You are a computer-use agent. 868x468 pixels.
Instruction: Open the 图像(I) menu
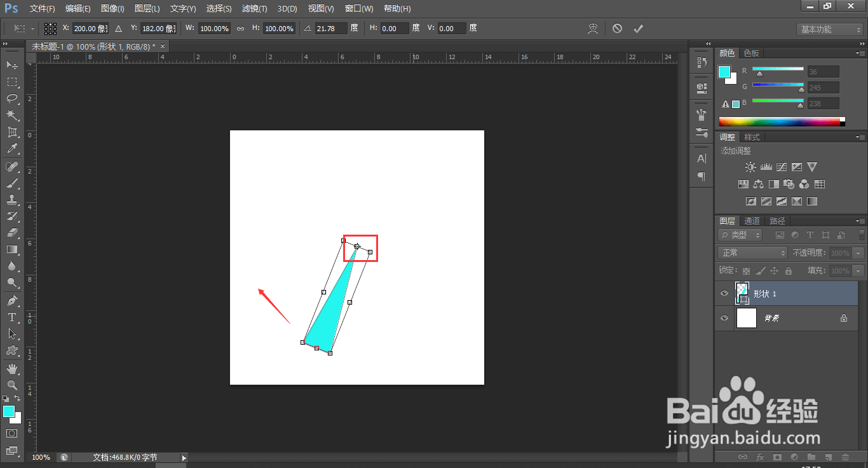(x=112, y=9)
